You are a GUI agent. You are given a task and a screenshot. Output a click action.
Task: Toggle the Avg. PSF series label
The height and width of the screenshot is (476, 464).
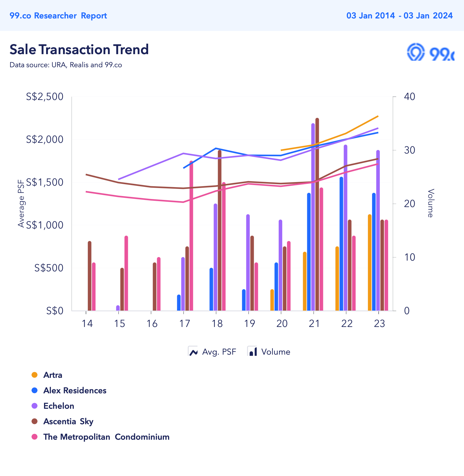point(219,352)
